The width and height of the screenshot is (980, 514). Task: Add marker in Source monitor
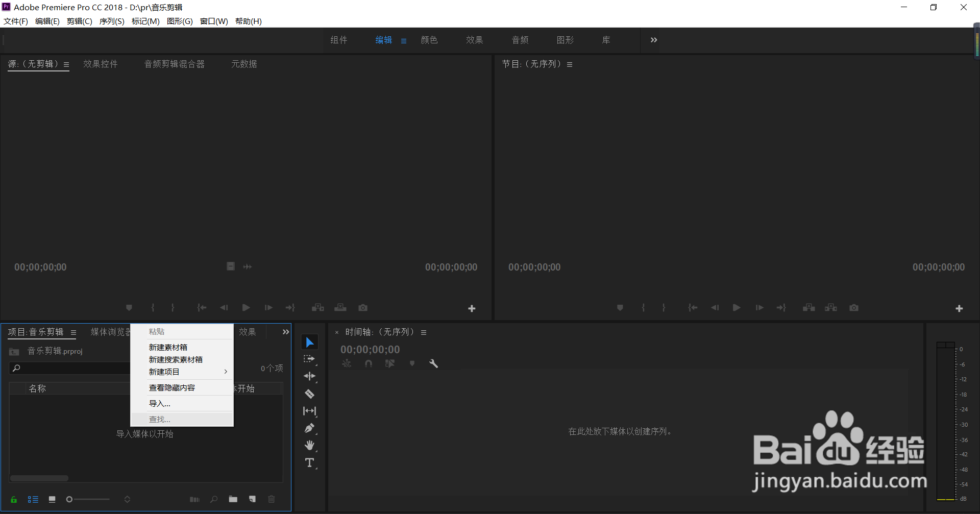pyautogui.click(x=129, y=308)
